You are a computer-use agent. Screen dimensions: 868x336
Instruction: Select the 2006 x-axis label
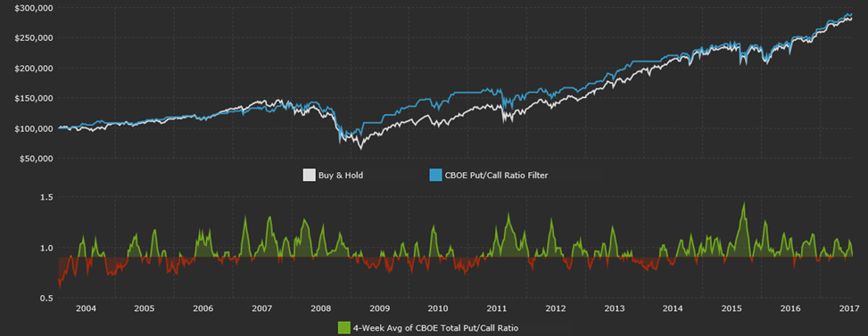click(203, 308)
